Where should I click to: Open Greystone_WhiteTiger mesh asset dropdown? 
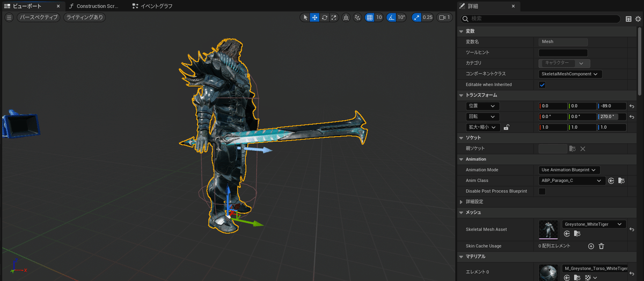[x=594, y=224]
